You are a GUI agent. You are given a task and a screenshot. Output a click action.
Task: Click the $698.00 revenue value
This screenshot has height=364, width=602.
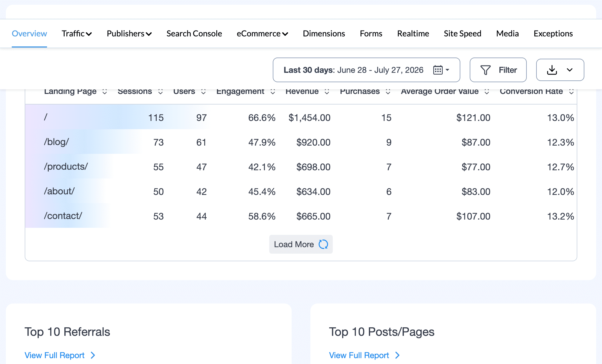313,167
